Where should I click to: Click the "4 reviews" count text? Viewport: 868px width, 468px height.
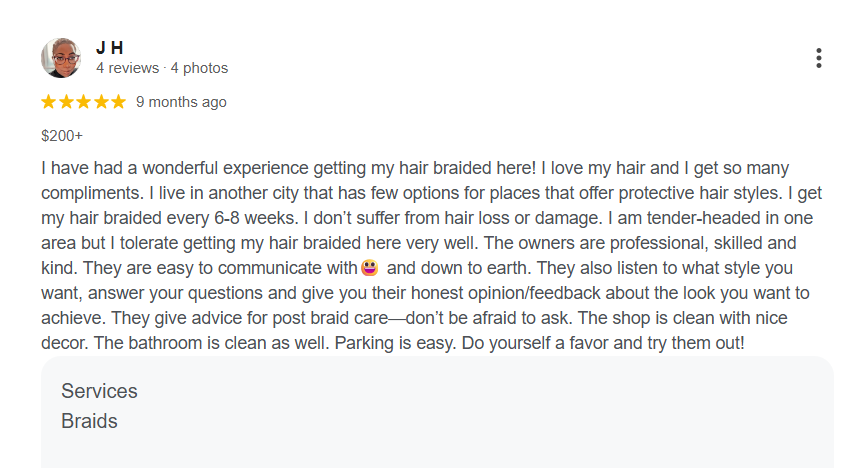(x=127, y=68)
